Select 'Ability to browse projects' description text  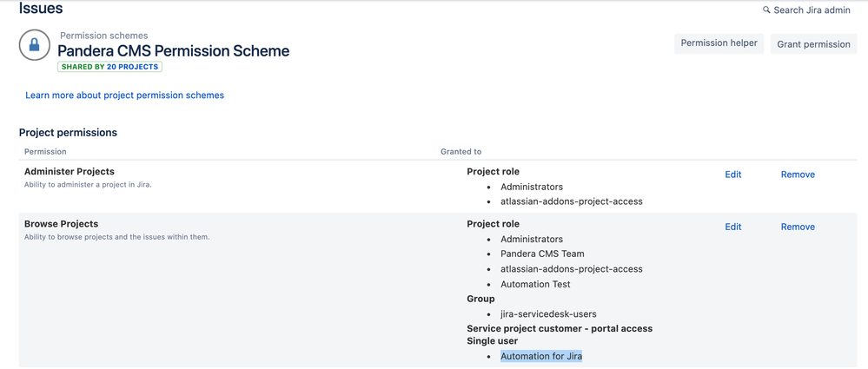coord(116,237)
